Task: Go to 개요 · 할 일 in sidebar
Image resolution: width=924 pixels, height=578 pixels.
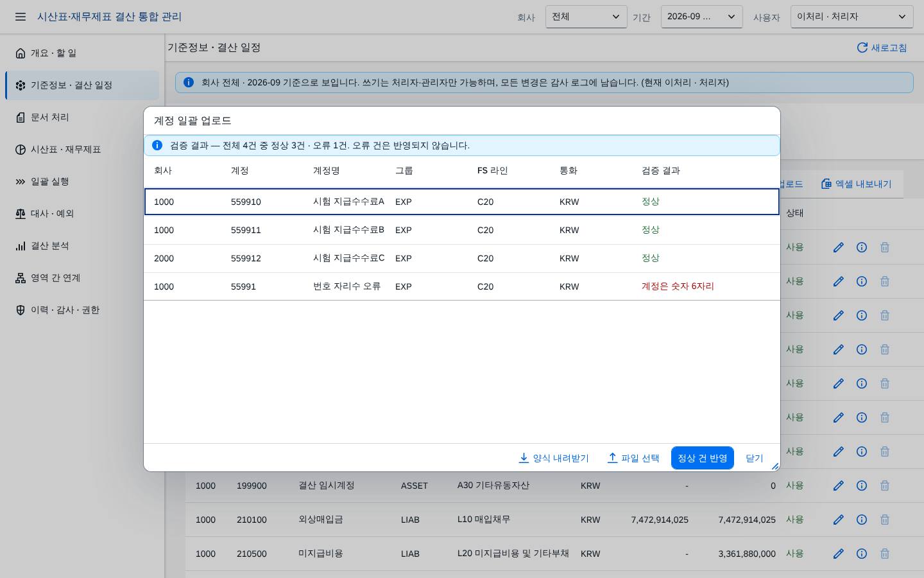Action: 82,53
